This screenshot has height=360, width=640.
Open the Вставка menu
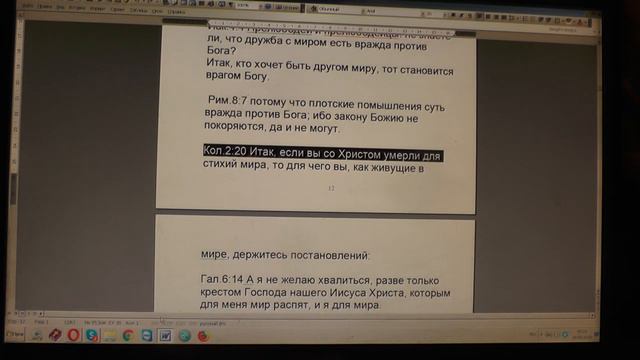(x=77, y=8)
